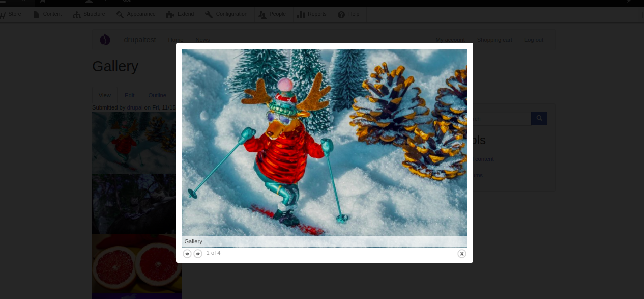Go to the News navigation link

[x=202, y=40]
